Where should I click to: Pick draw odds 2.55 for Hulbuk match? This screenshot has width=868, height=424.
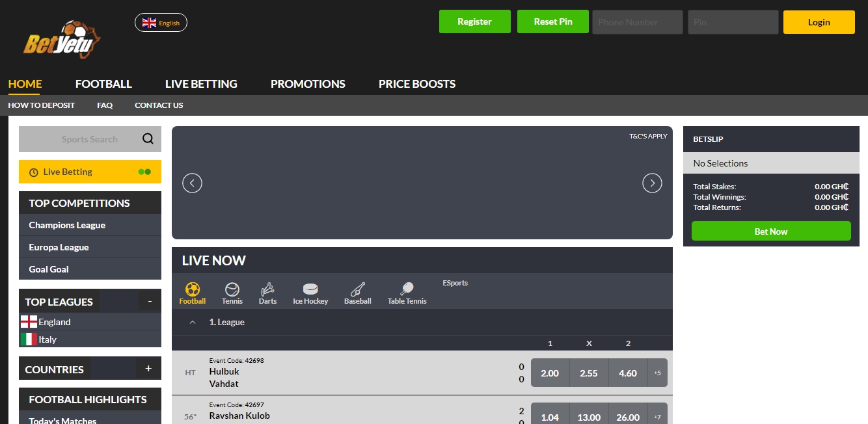click(589, 373)
